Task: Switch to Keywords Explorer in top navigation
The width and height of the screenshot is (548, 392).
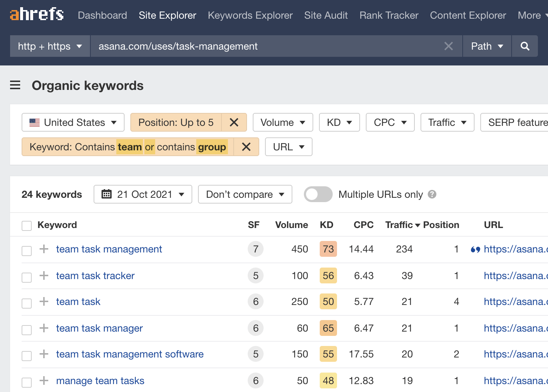Action: click(250, 15)
